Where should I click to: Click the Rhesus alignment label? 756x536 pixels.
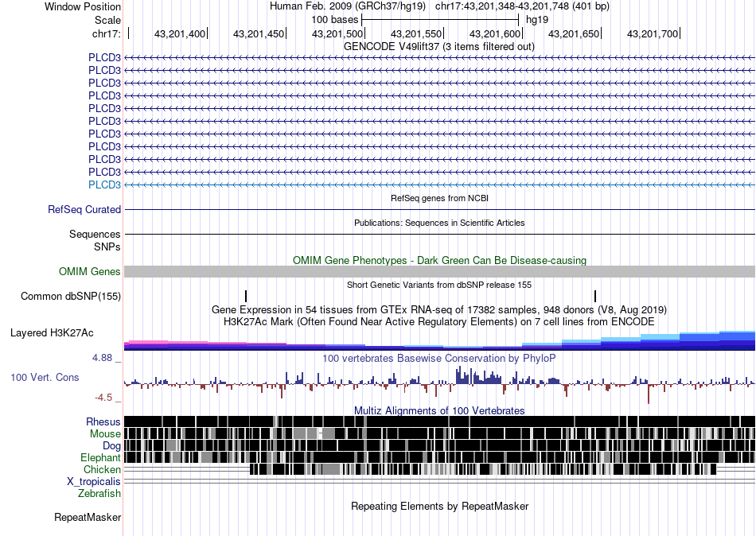point(103,421)
